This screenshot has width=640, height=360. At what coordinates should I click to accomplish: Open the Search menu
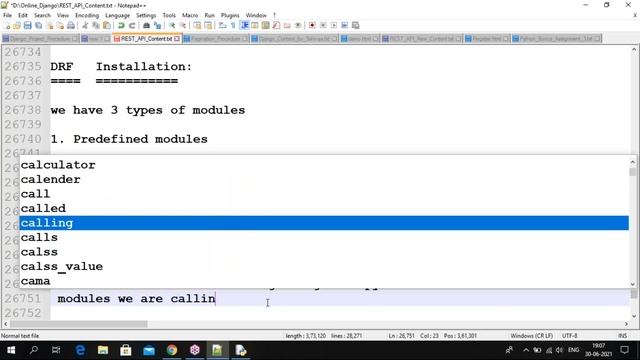[42, 15]
